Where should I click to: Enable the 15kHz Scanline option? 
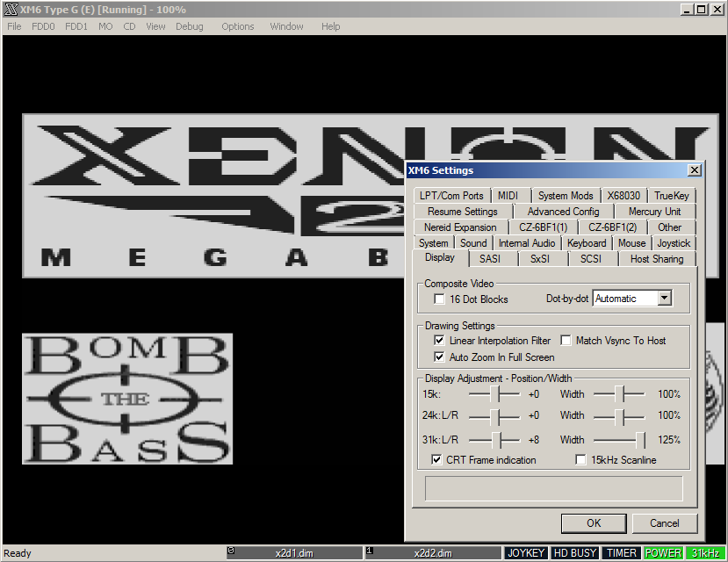coord(580,459)
